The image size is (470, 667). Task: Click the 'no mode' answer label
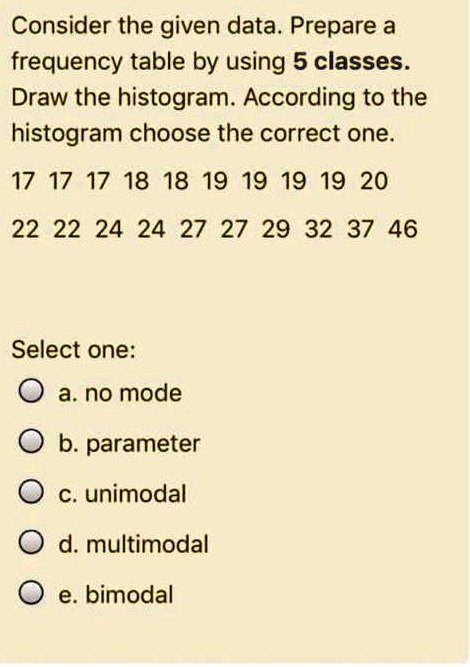click(133, 393)
